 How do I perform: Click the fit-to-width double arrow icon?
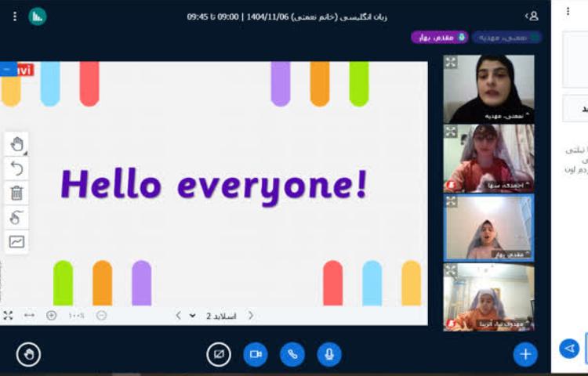[30, 315]
